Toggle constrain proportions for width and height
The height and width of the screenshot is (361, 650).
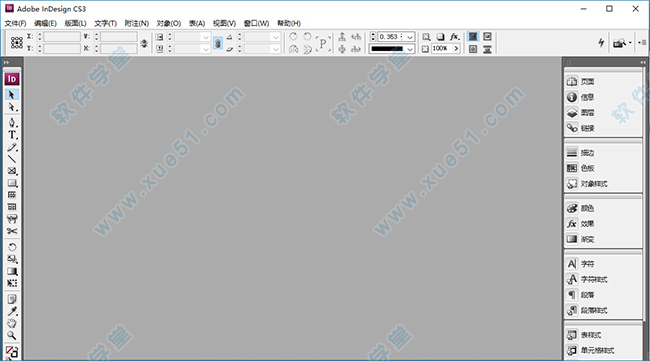click(144, 43)
